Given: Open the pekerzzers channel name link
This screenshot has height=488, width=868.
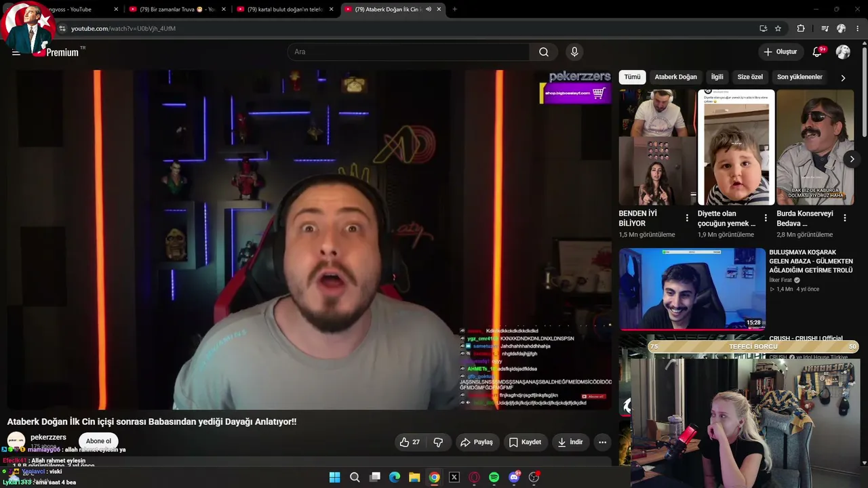Looking at the screenshot, I should pos(48,437).
